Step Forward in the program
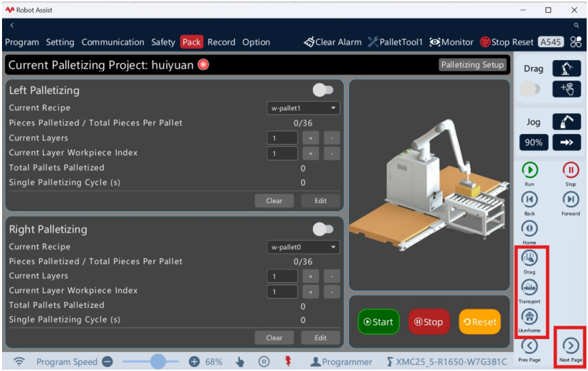 pyautogui.click(x=570, y=199)
